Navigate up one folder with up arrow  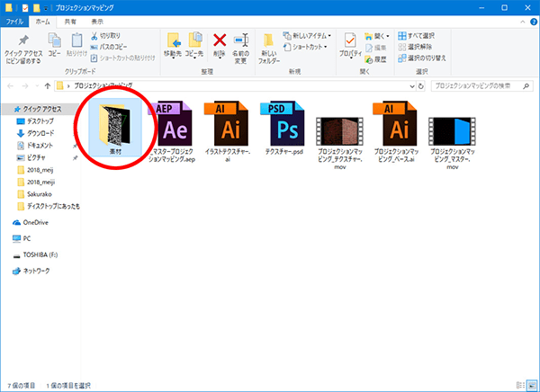45,86
